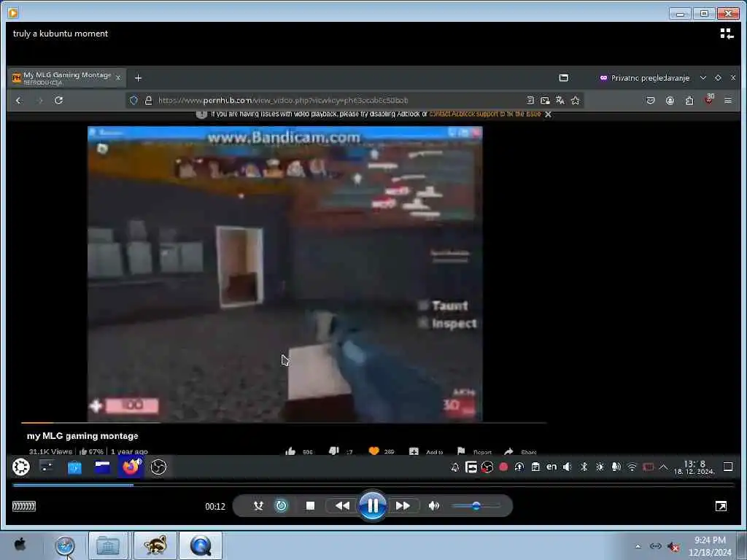Click the media player icon in title bar
Image resolution: width=747 pixels, height=560 pixels.
pos(13,13)
